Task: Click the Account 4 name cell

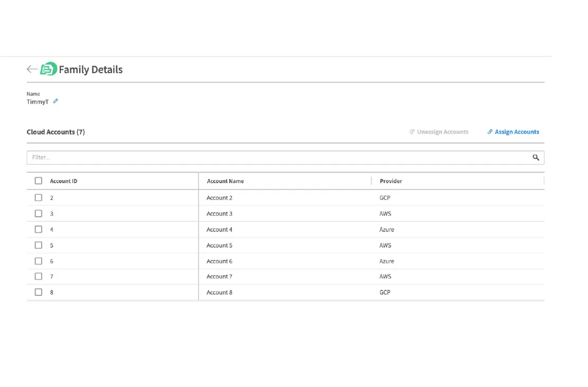Action: tap(220, 230)
